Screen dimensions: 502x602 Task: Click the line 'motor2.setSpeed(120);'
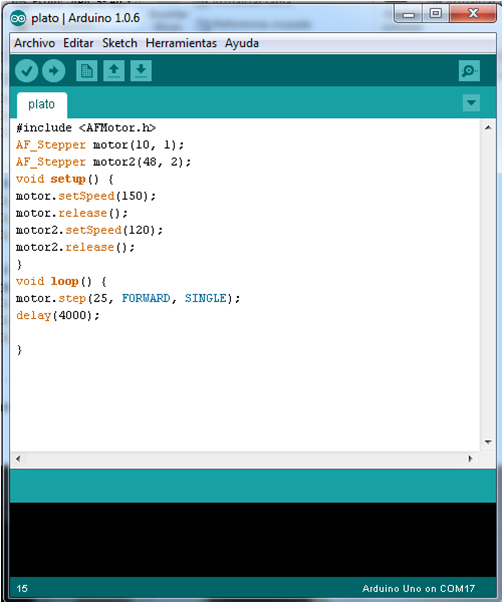[89, 230]
